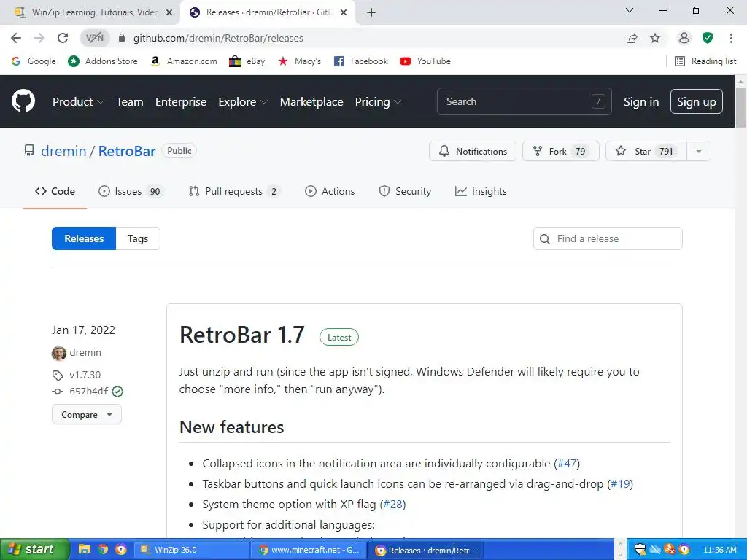Reload the current page

(63, 38)
